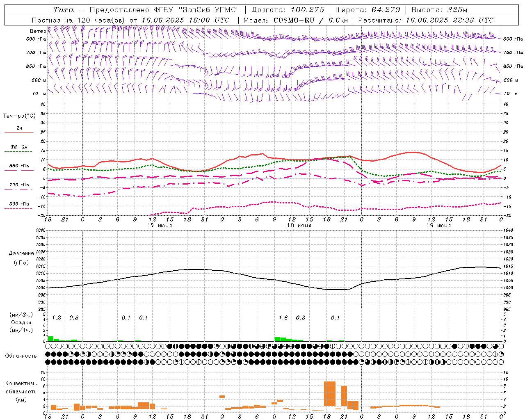Image resolution: width=525 pixels, height=420 pixels.
Task: Click the "18 июня" date label
Action: point(299,226)
